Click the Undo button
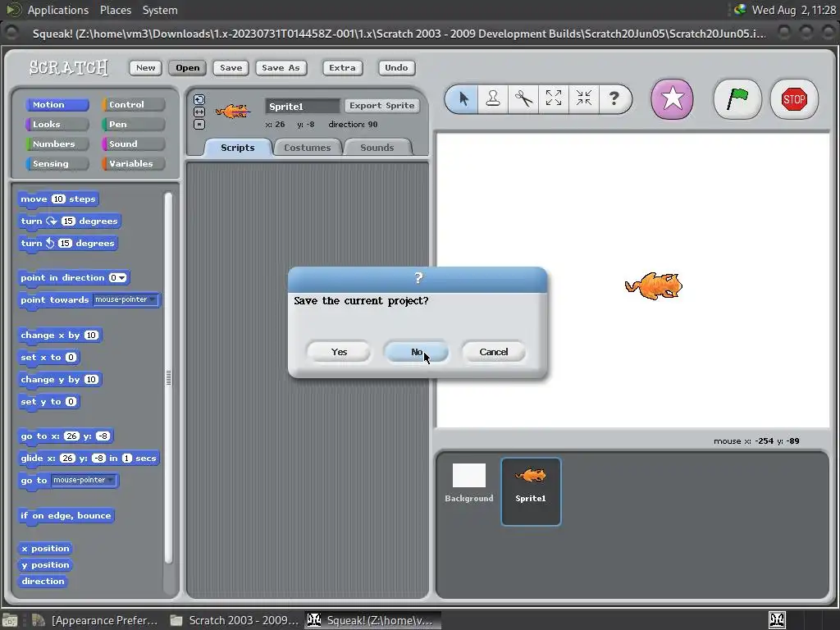This screenshot has width=840, height=630. tap(396, 67)
